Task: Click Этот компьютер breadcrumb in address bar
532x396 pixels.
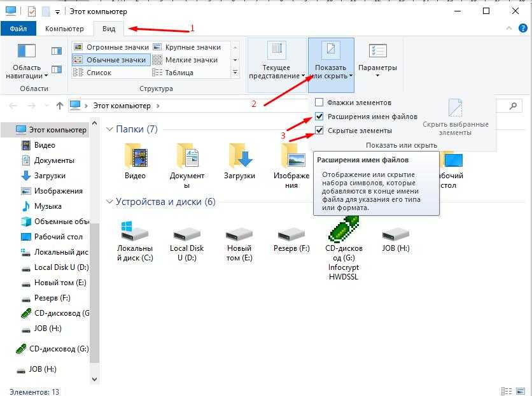Action: click(x=122, y=106)
